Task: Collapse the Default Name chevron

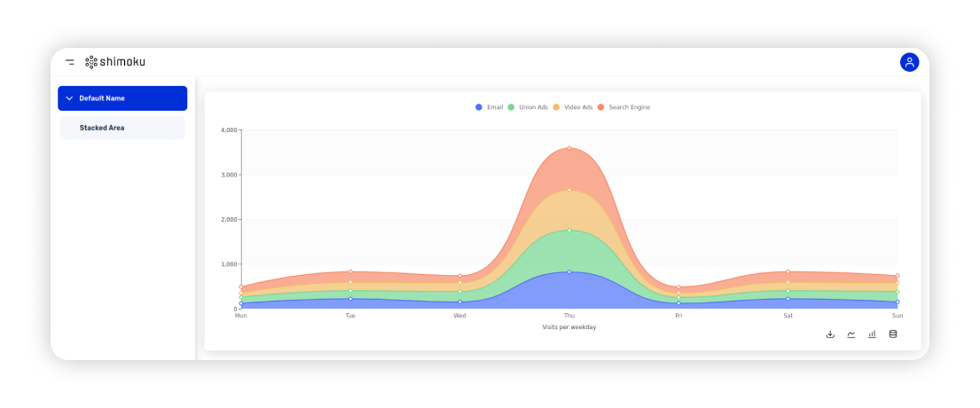Action: pyautogui.click(x=69, y=98)
